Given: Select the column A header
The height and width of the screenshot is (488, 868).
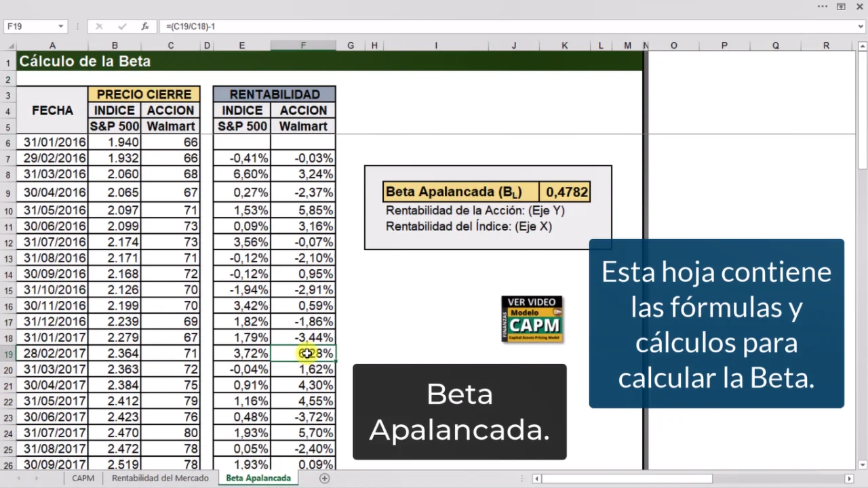Looking at the screenshot, I should tap(52, 45).
